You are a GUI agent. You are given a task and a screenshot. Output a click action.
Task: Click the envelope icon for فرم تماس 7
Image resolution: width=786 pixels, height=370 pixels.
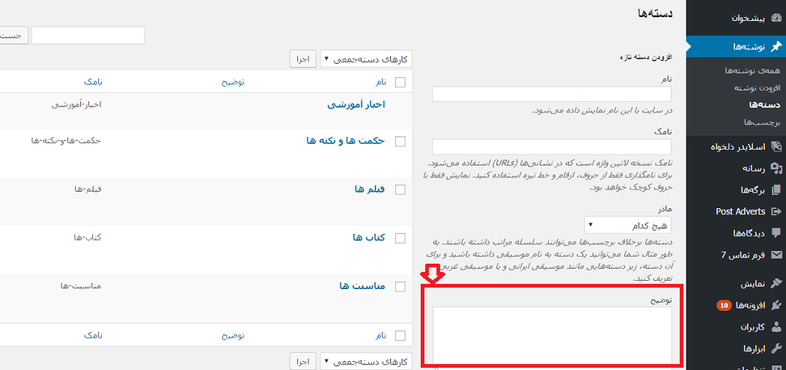tap(776, 255)
